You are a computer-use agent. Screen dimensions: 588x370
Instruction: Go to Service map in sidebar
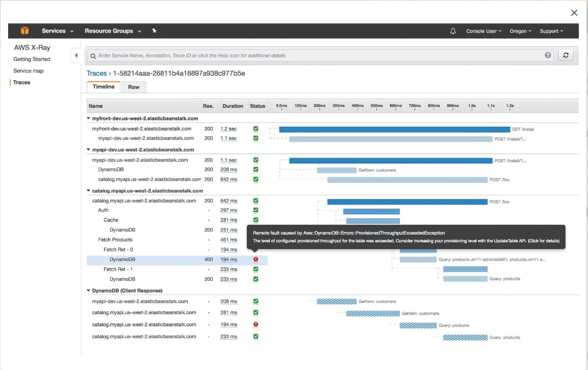(x=28, y=71)
